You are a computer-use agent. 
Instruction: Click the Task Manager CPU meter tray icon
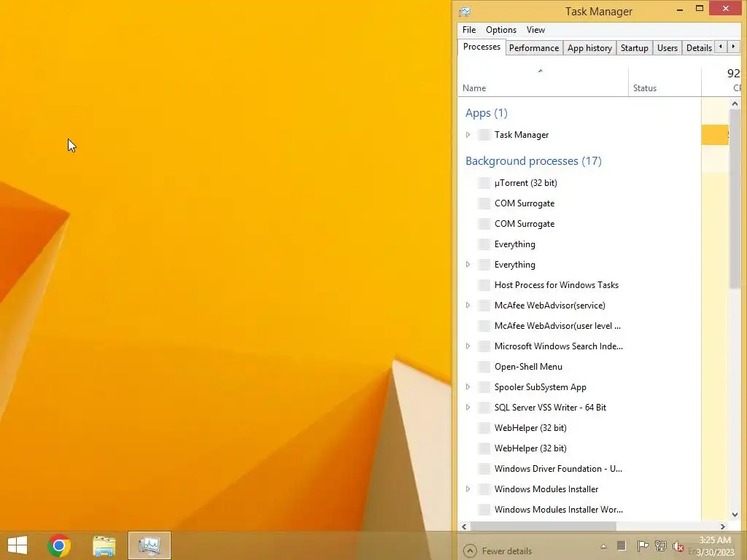pos(622,545)
